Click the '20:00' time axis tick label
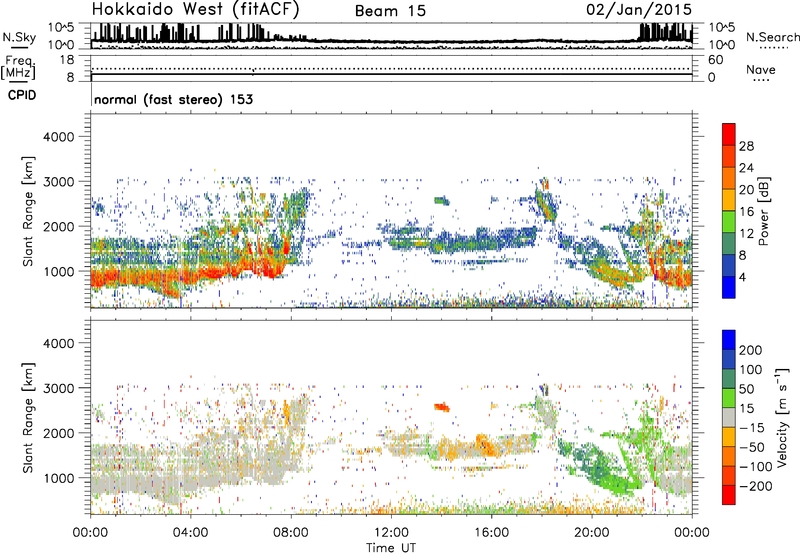 (x=592, y=533)
